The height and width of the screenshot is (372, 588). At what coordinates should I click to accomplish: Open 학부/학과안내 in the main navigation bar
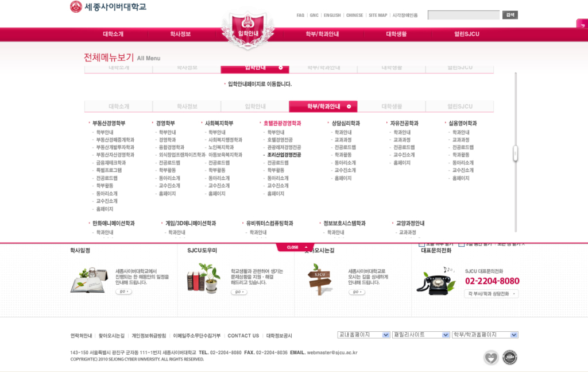click(322, 34)
